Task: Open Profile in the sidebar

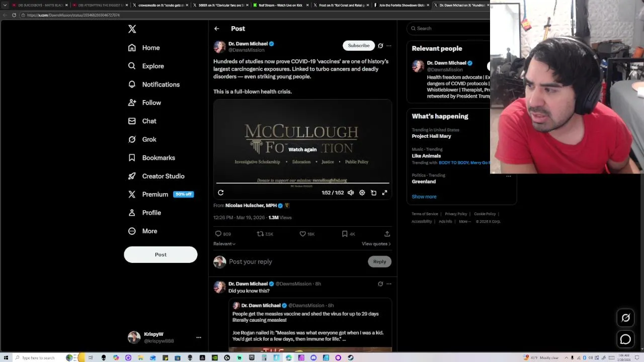Action: pos(144,213)
